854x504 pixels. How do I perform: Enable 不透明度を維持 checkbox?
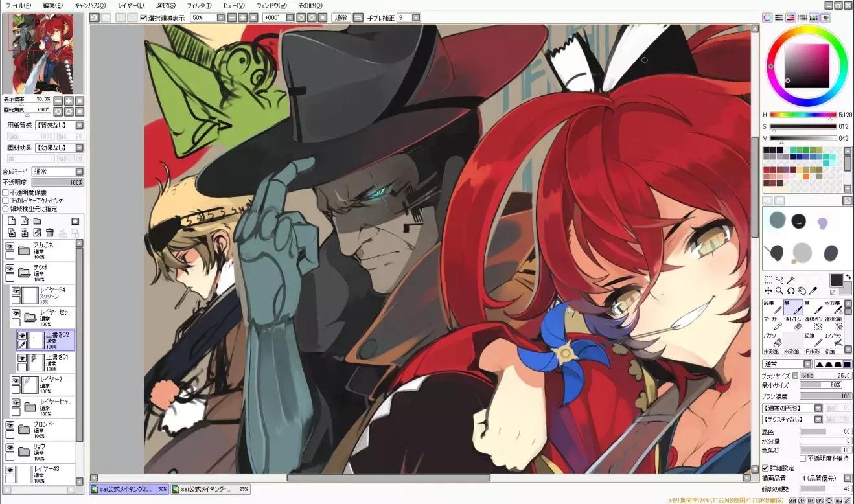pos(803,459)
